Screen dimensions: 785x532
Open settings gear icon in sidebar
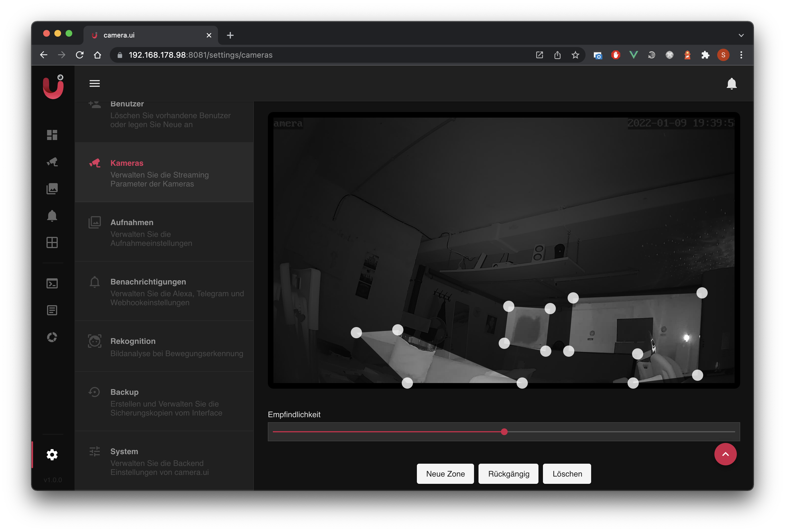pos(52,455)
